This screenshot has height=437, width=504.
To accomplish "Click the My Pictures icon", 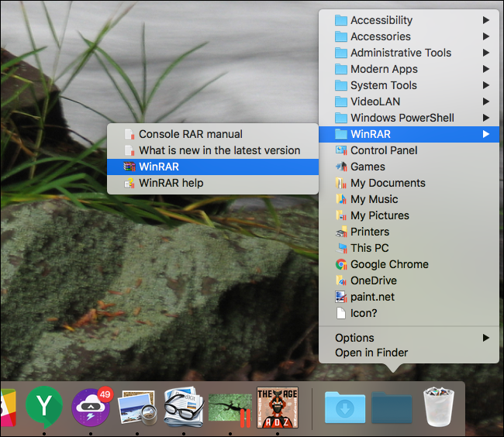I will coord(341,215).
